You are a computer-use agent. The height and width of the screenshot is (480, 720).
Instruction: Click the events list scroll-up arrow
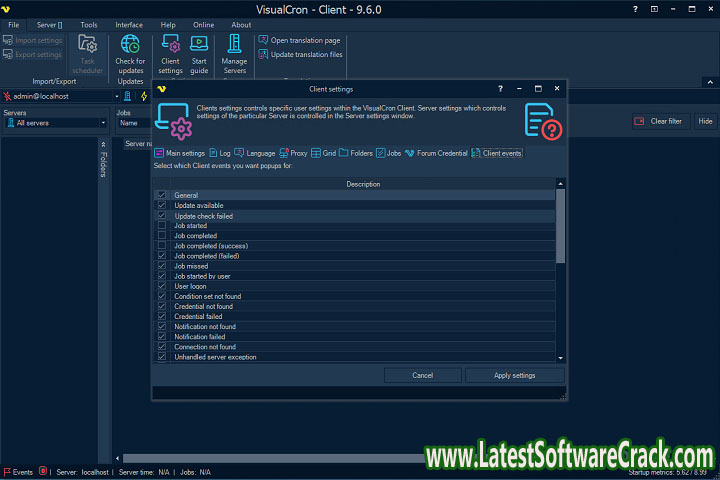[560, 184]
